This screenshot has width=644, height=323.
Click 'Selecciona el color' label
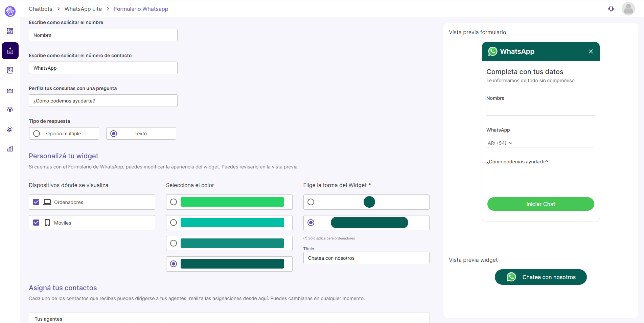pyautogui.click(x=190, y=185)
